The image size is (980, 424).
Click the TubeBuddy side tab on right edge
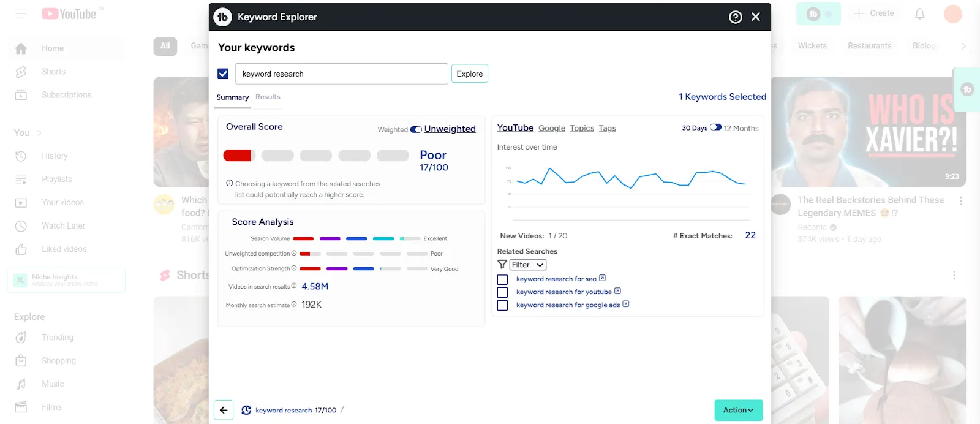point(967,89)
